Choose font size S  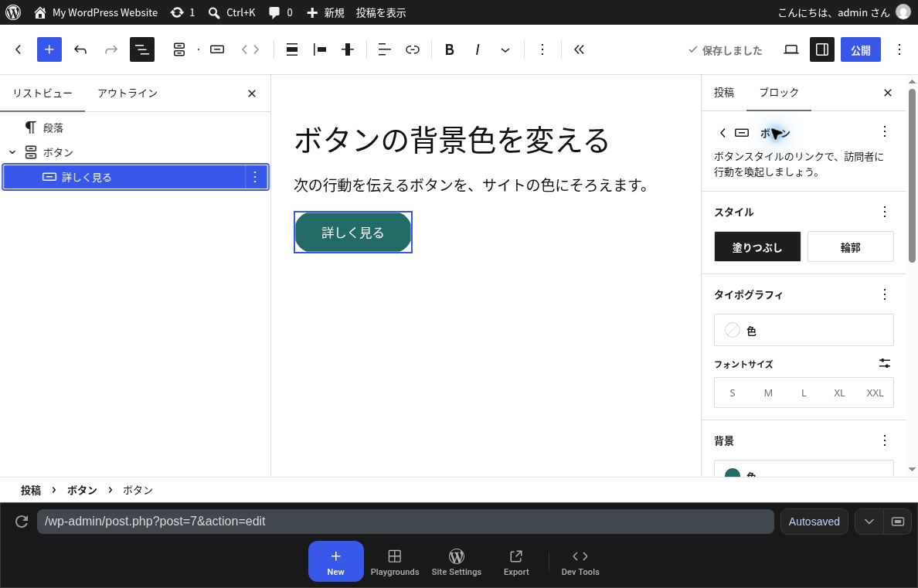coord(733,393)
